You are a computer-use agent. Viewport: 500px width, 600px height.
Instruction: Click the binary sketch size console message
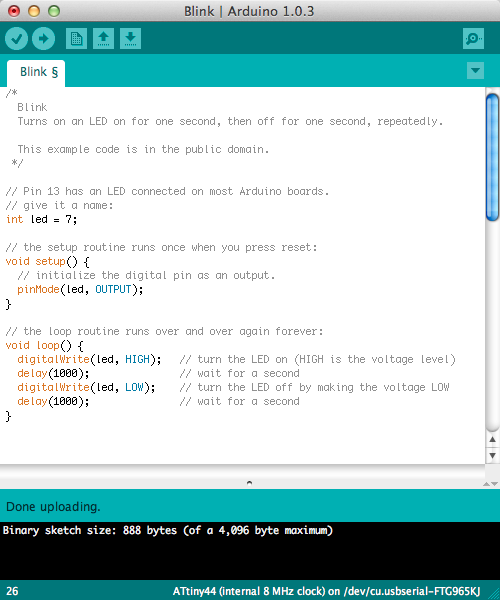tap(168, 531)
